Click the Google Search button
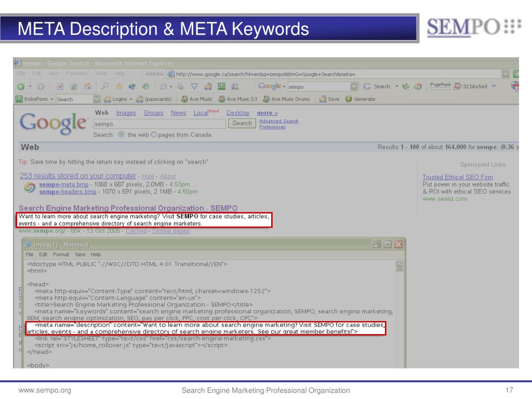 [242, 123]
